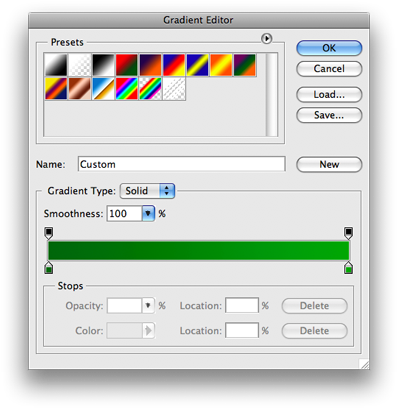Select the Transparent Stripes preset gradient

point(174,89)
